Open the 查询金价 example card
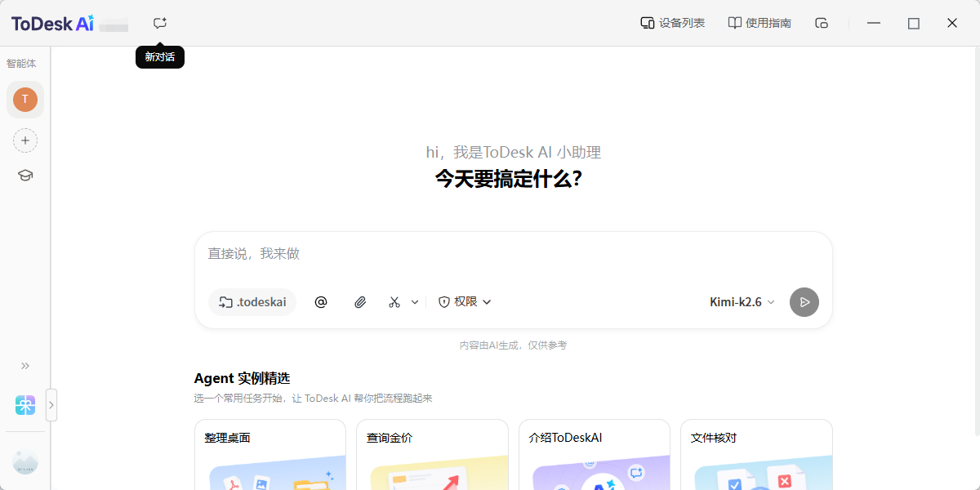Screen dimensions: 980x490 [x=432, y=455]
